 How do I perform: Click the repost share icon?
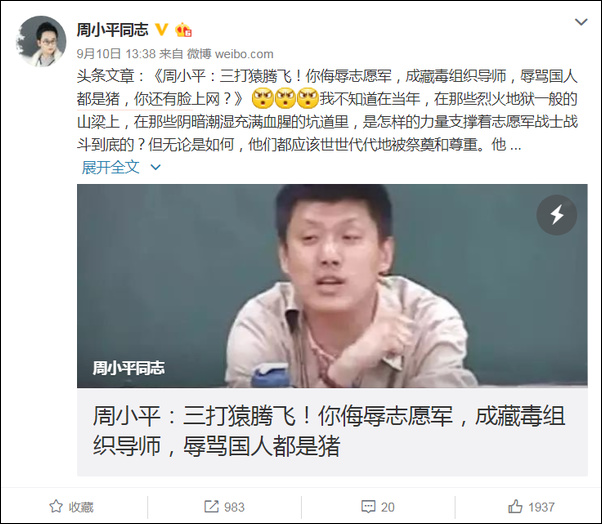click(211, 506)
